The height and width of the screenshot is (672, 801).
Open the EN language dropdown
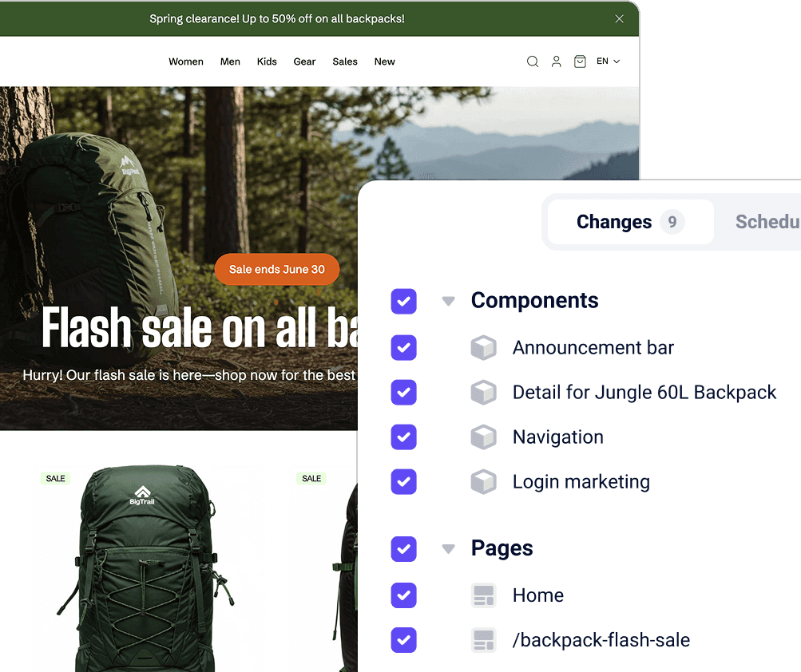(607, 61)
